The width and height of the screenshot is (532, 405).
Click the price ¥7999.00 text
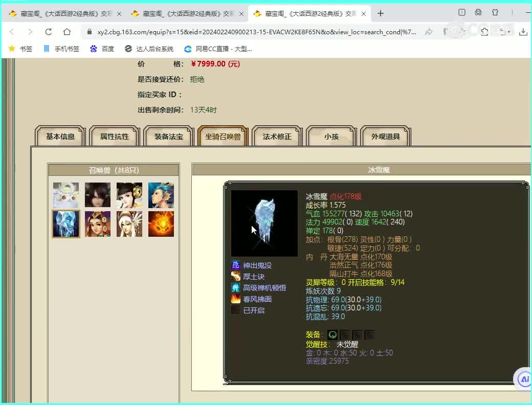pos(215,64)
